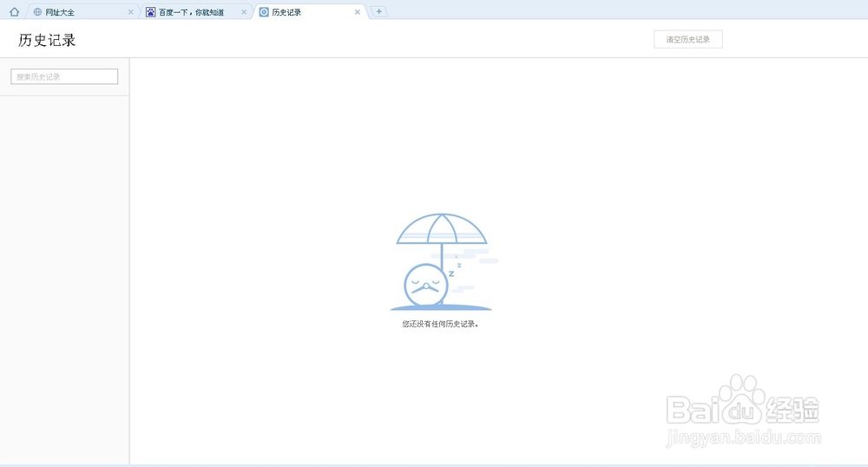The image size is (868, 467).
Task: Click the clock icon on 历史记录 tab
Action: point(264,11)
